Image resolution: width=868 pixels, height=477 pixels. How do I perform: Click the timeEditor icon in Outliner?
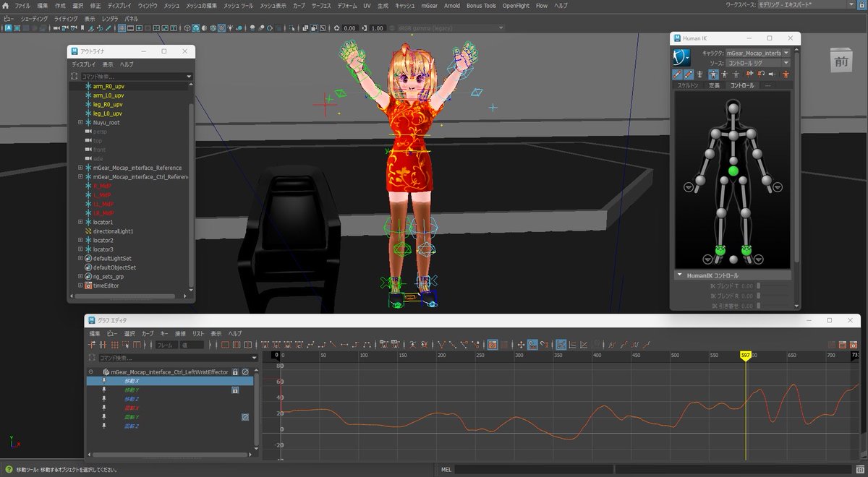click(88, 285)
